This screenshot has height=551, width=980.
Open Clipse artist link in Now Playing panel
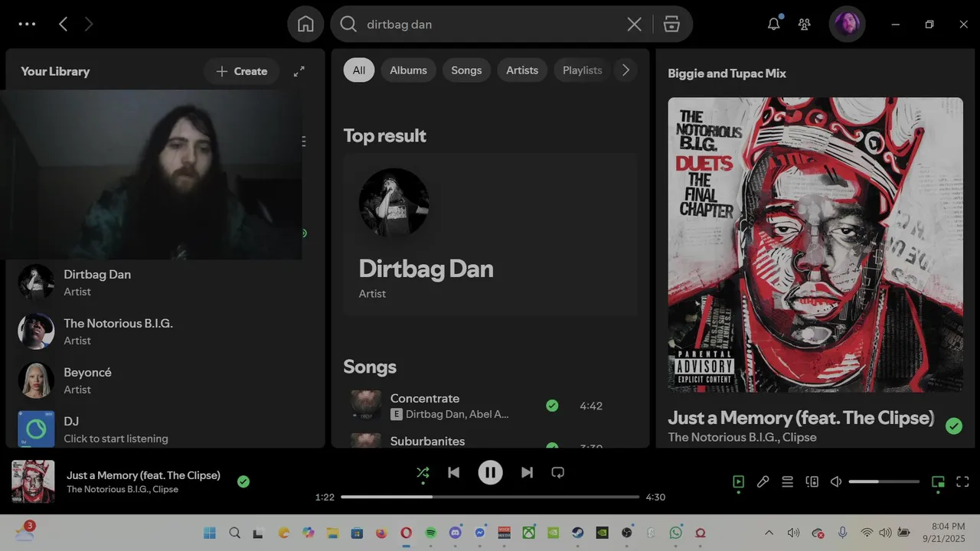point(799,437)
